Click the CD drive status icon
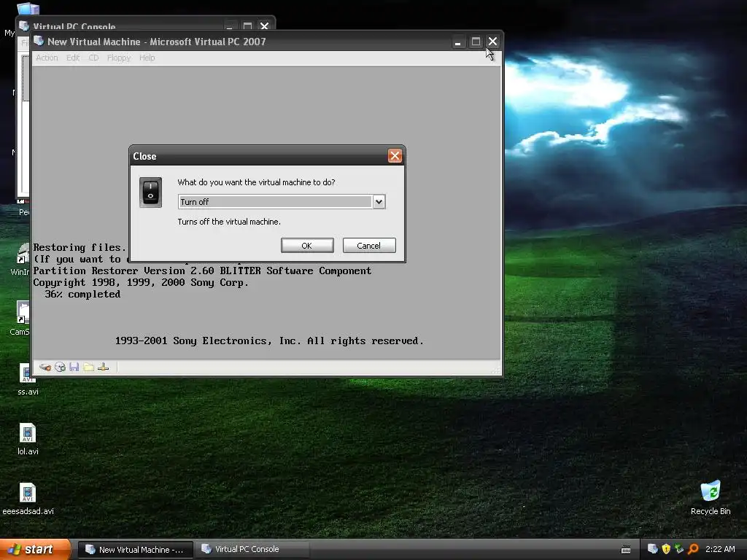This screenshot has height=560, width=747. [x=60, y=367]
